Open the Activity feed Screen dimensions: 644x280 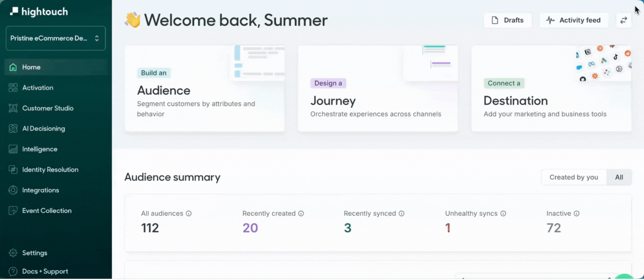coord(574,20)
